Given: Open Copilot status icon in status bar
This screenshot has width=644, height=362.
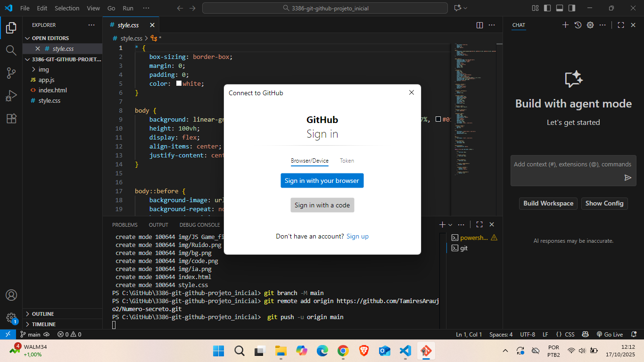Looking at the screenshot, I should click(585, 334).
